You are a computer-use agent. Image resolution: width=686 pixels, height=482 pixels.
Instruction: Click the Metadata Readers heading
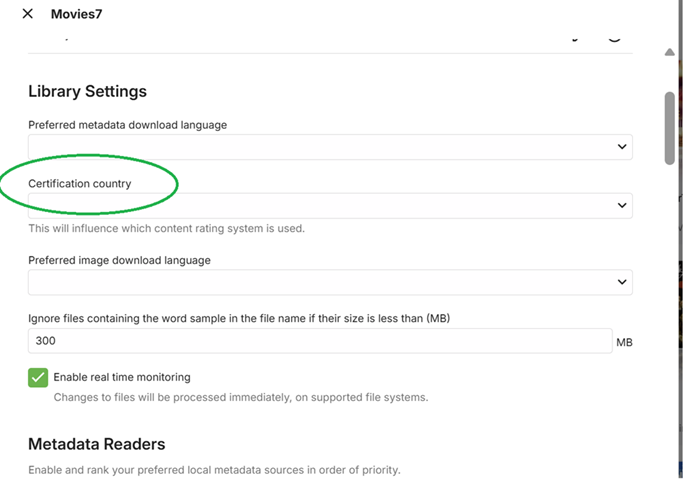pos(97,444)
